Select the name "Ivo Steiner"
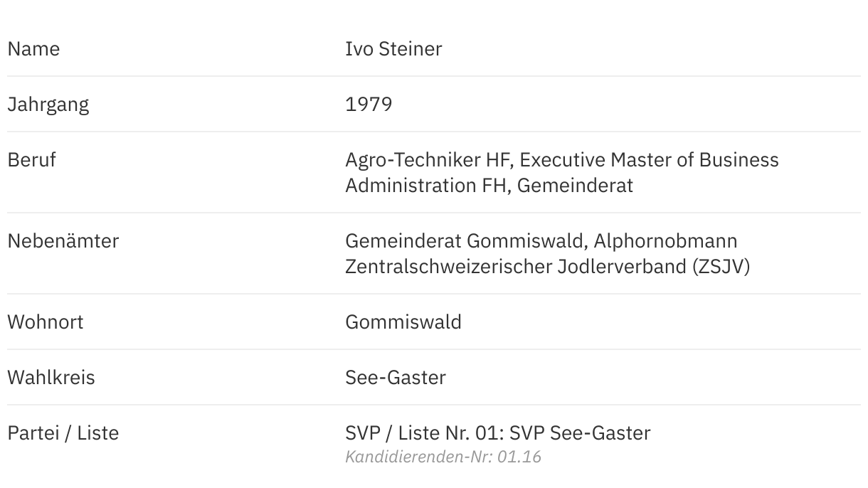Viewport: 868px width, 488px height. pyautogui.click(x=393, y=49)
